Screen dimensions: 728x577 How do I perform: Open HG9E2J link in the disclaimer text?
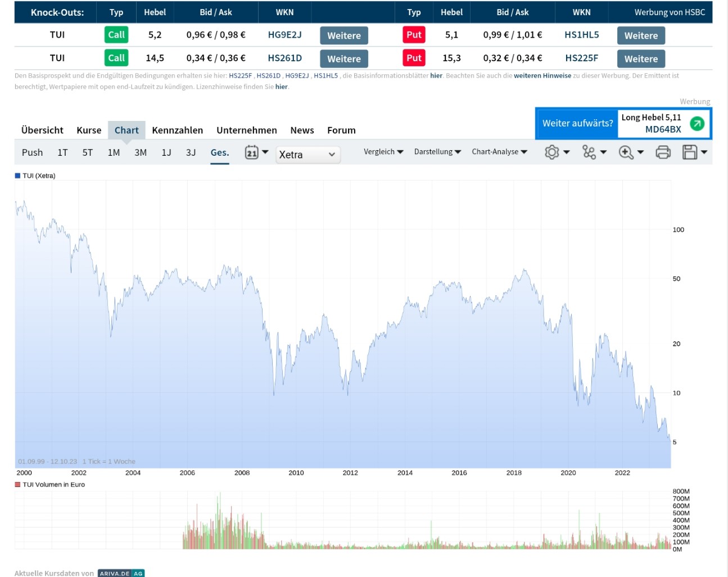(297, 76)
